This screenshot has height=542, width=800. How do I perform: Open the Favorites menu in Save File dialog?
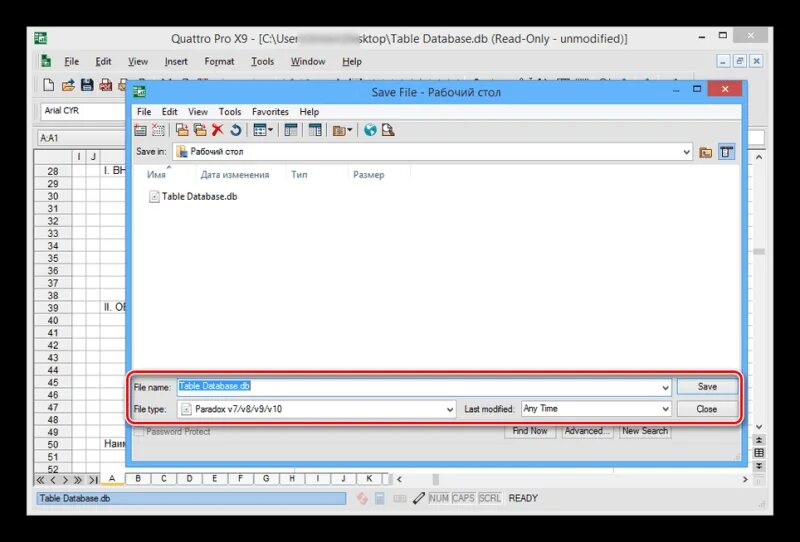(x=270, y=112)
